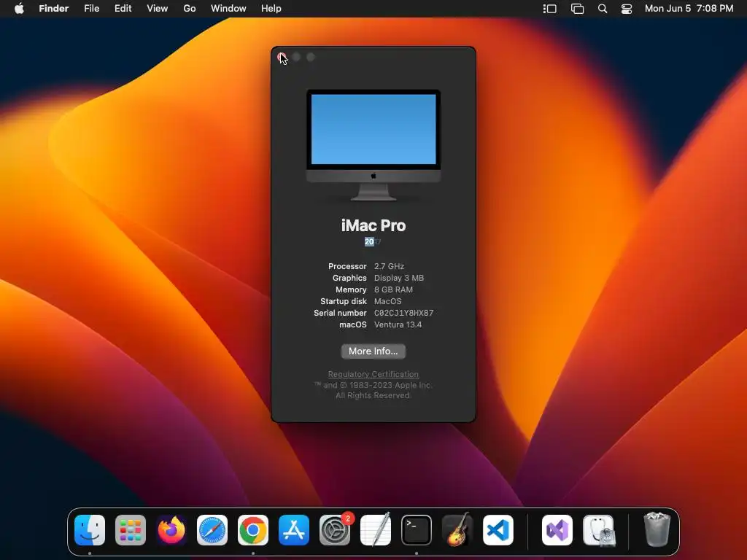Launch Firefox from the Dock
The height and width of the screenshot is (560, 747).
pos(171,530)
